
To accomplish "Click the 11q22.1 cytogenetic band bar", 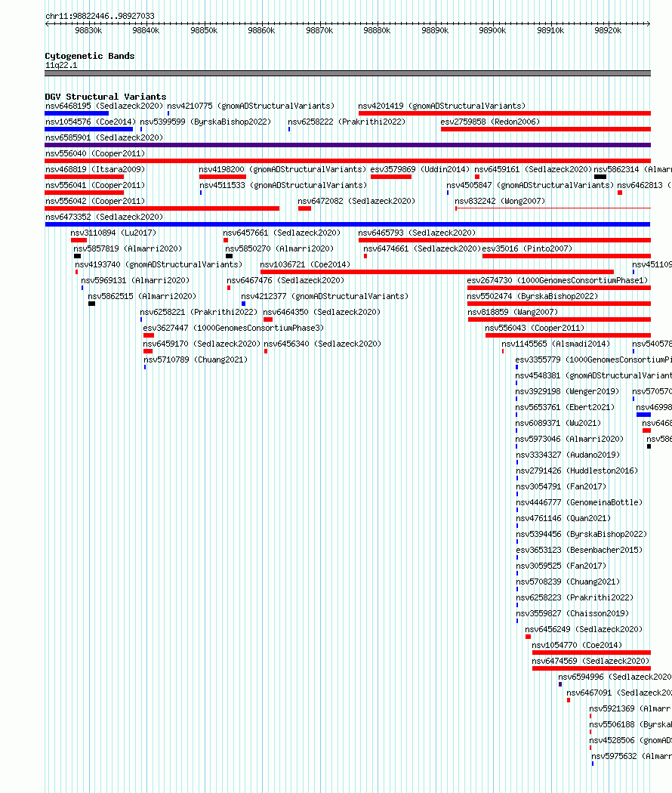I will tap(347, 73).
